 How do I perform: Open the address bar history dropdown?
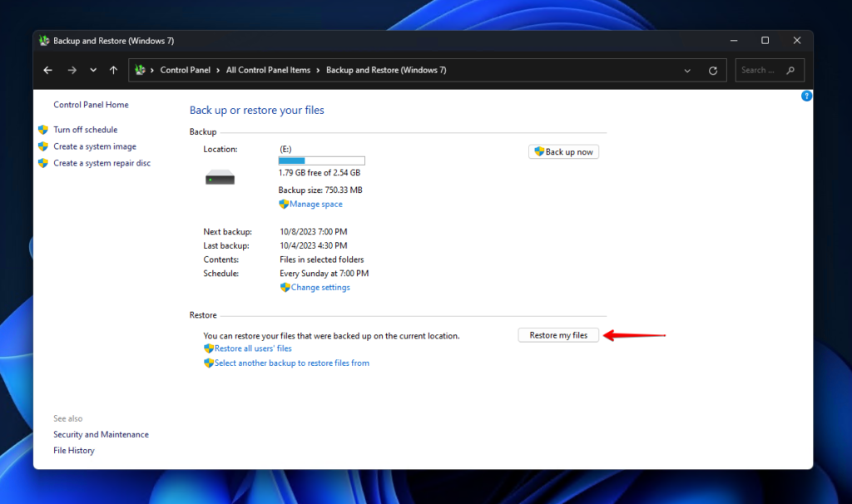[687, 70]
